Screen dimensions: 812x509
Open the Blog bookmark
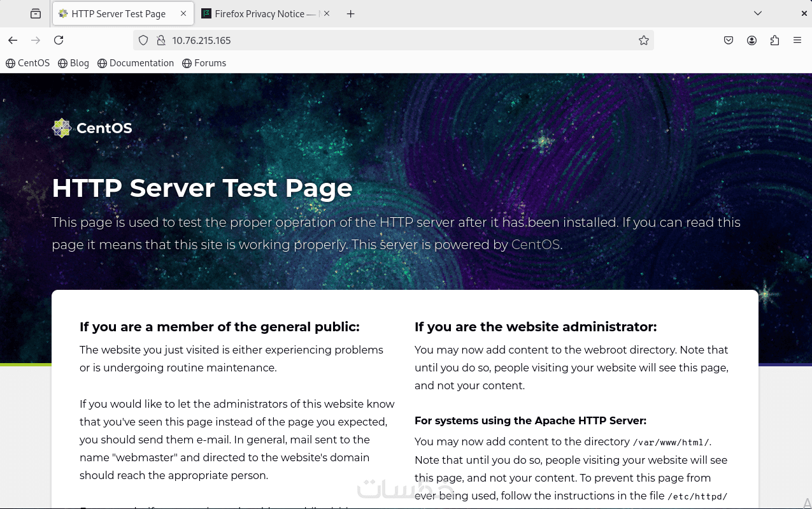(73, 63)
